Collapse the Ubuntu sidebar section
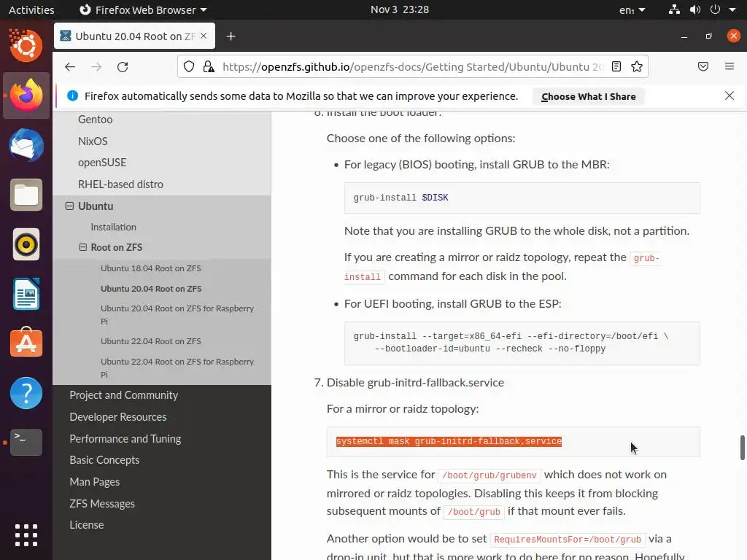This screenshot has width=747, height=560. pos(69,206)
